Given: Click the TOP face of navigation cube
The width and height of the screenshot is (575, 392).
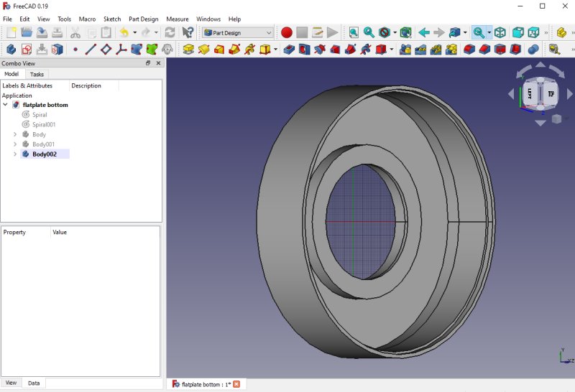Looking at the screenshot, I should 551,94.
